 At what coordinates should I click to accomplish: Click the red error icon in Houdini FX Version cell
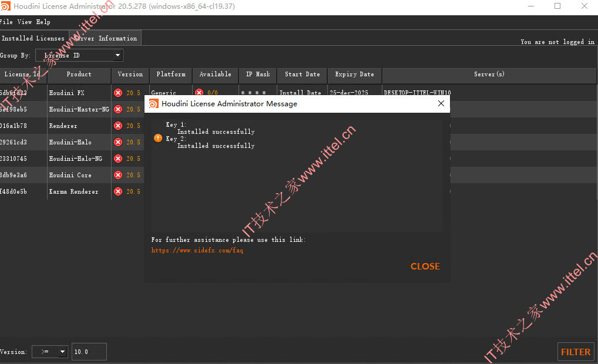pos(118,93)
